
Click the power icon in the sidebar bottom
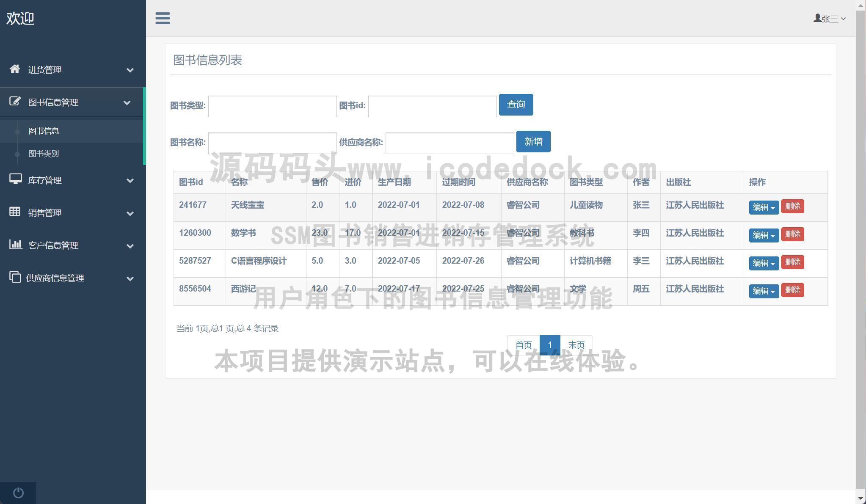[18, 493]
